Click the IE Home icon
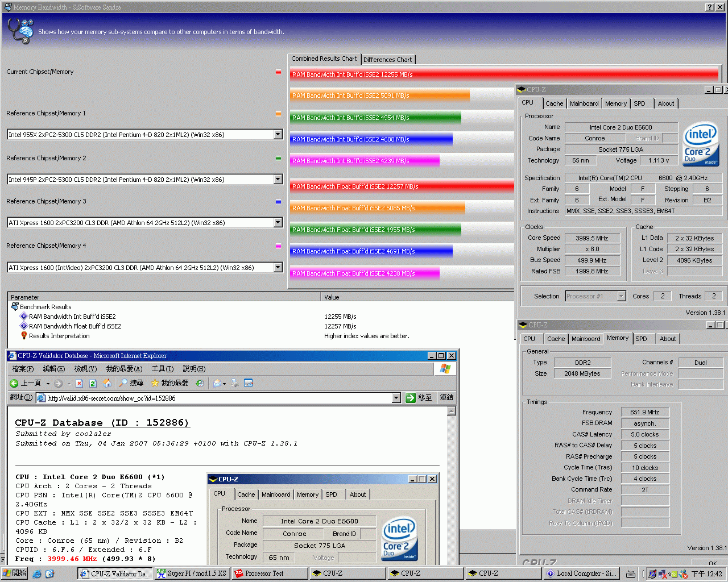The image size is (728, 582). point(107,383)
